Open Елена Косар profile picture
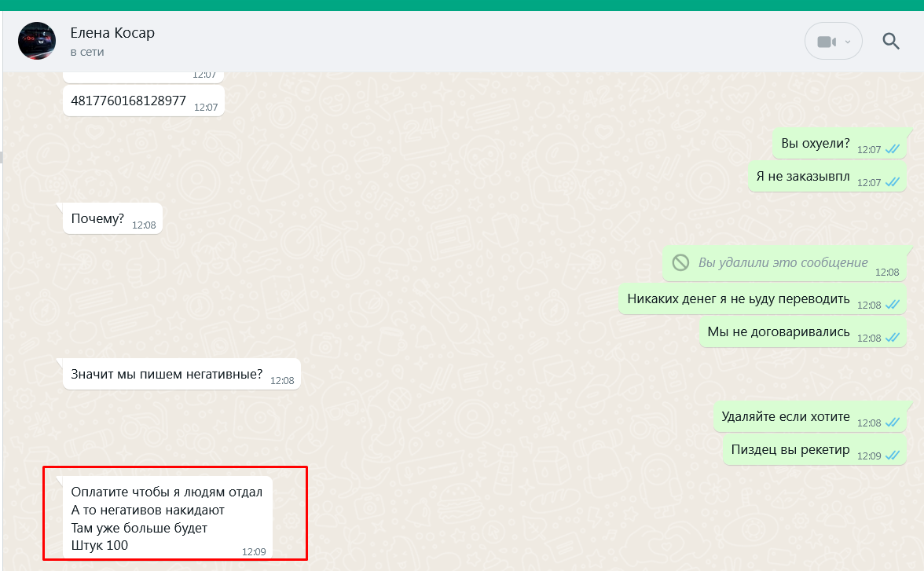Image resolution: width=924 pixels, height=571 pixels. [36, 42]
